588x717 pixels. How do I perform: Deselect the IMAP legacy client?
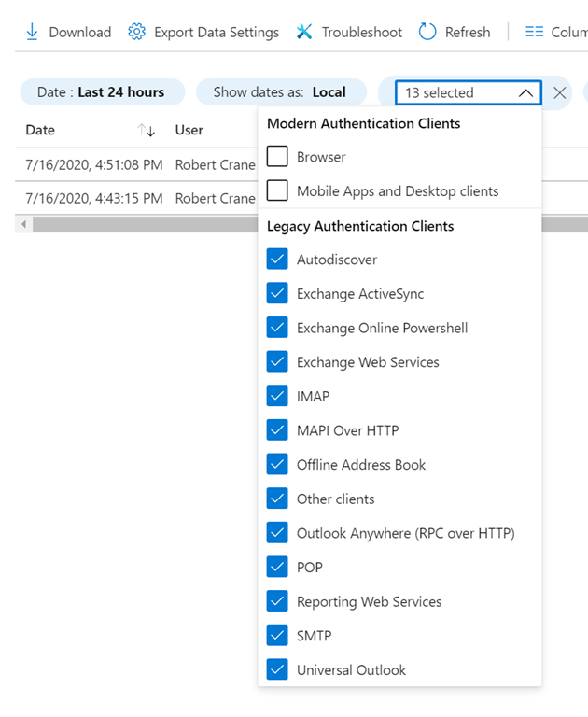point(277,396)
